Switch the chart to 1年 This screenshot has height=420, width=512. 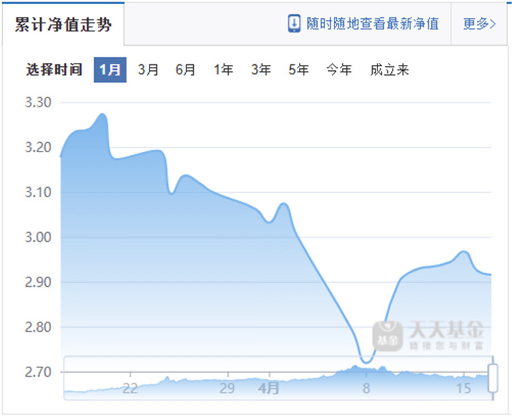tap(223, 70)
